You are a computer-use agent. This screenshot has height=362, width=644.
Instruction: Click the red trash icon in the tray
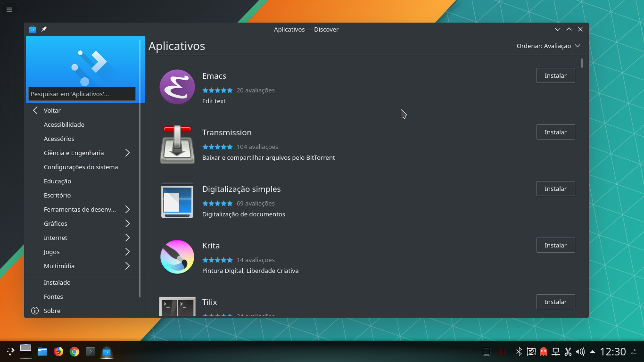pyautogui.click(x=503, y=351)
